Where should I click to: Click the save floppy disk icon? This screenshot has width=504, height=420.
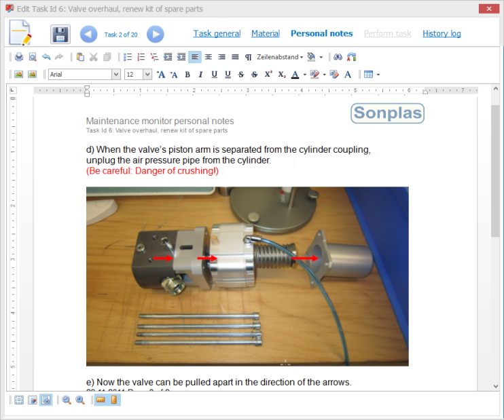[x=60, y=34]
